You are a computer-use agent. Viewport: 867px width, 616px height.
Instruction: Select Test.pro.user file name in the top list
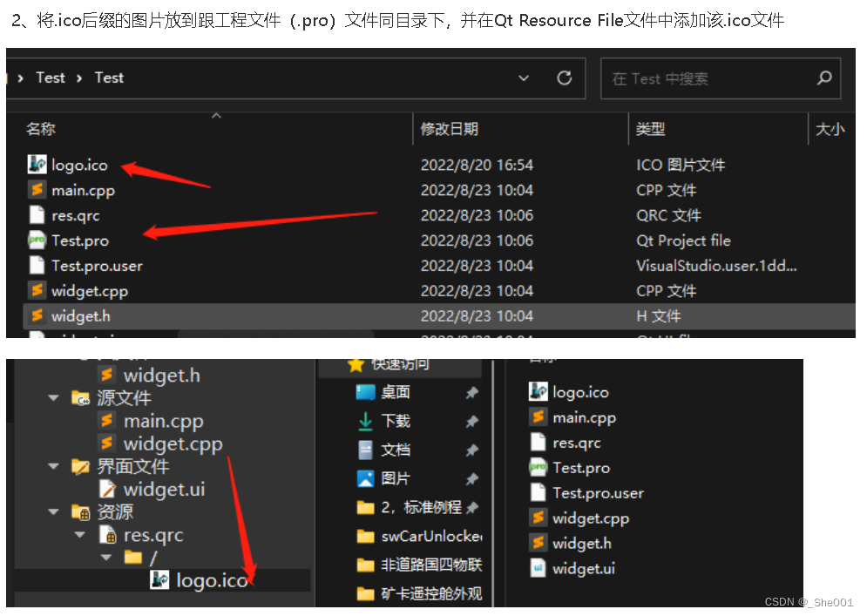[x=98, y=266]
